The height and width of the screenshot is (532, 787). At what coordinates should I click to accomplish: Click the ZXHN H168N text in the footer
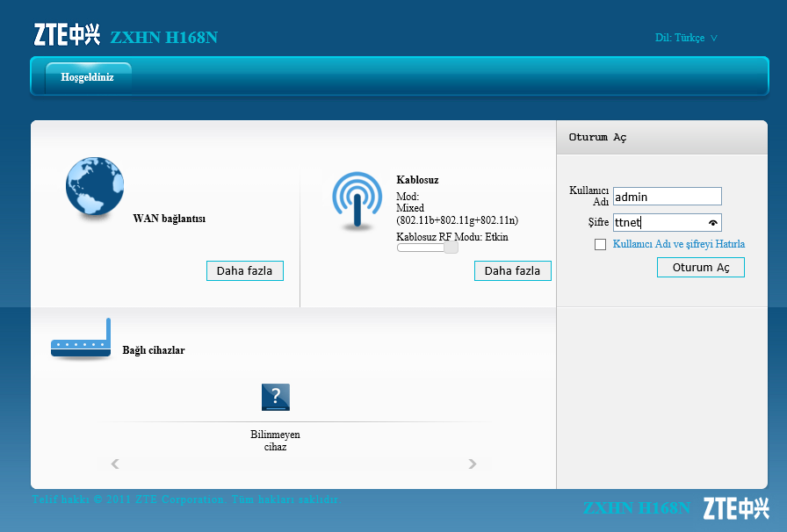coord(637,508)
